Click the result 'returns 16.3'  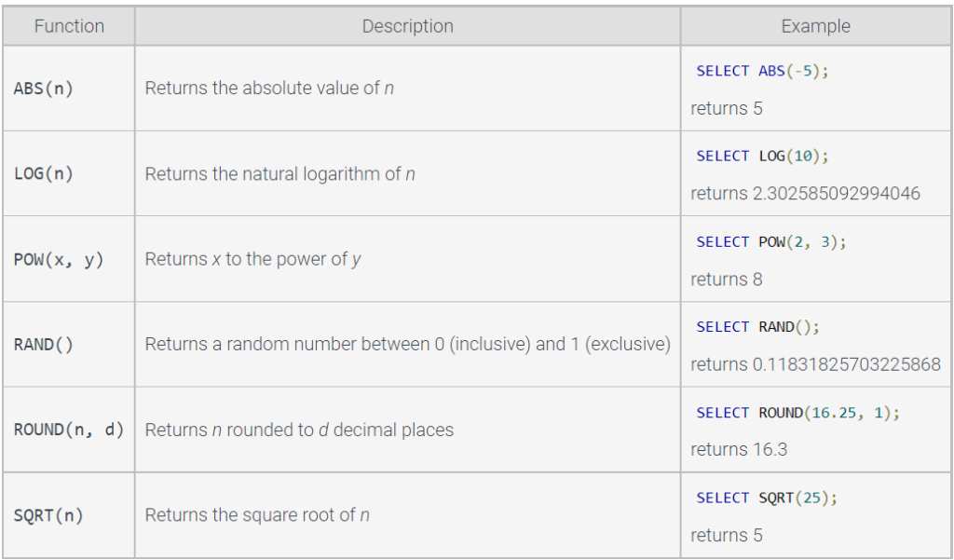[739, 450]
